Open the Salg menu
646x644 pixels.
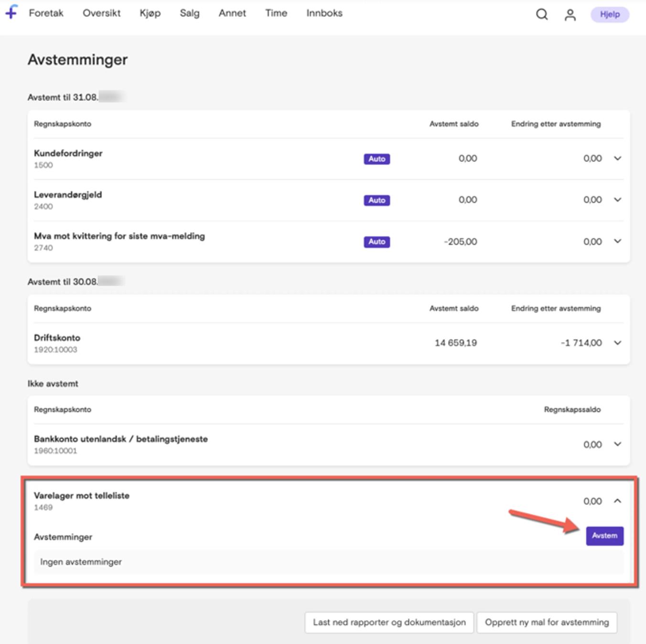(x=190, y=13)
